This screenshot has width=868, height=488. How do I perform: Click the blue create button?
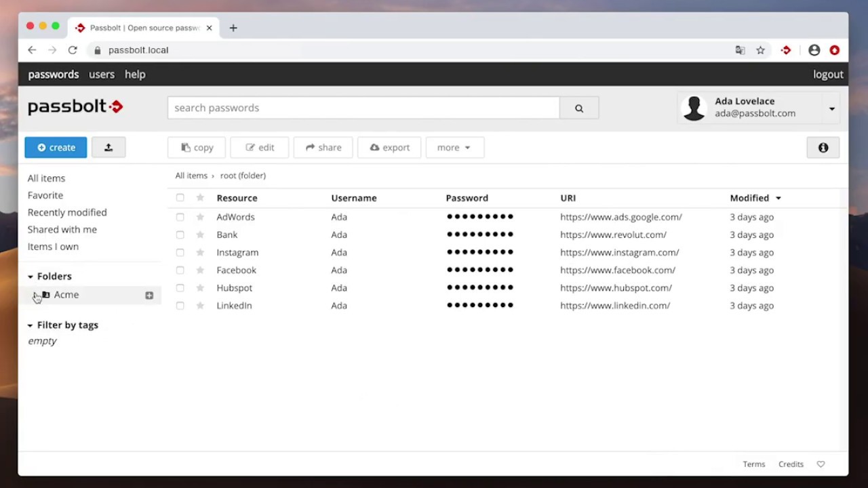coord(56,147)
